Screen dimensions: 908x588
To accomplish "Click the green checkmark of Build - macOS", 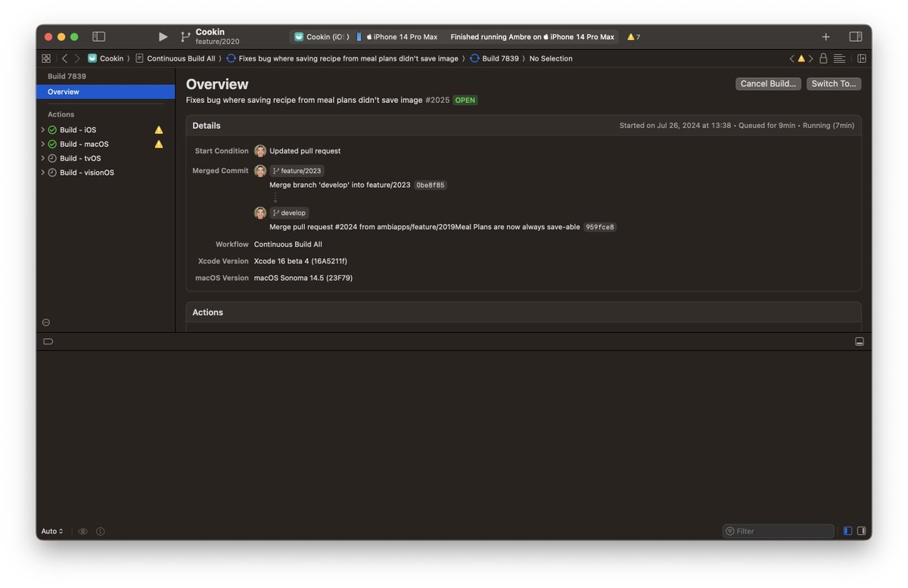I will point(52,144).
